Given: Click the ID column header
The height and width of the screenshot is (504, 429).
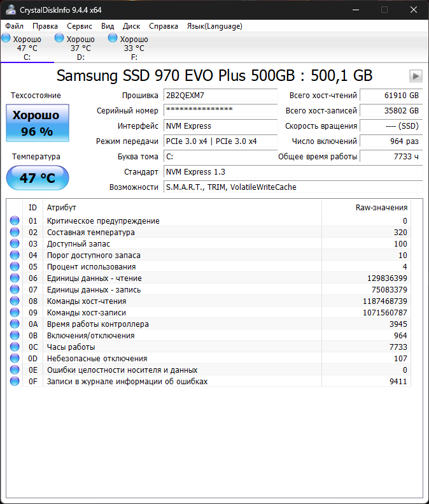Looking at the screenshot, I should 32,208.
